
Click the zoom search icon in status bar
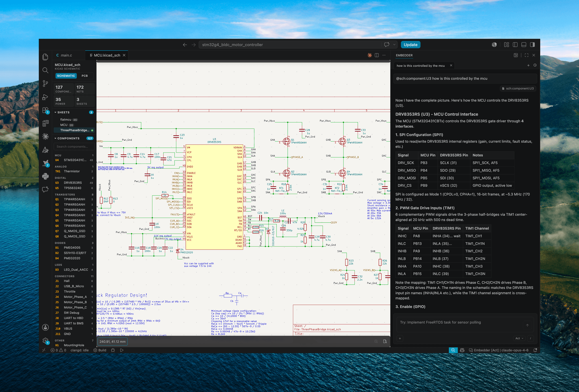pos(453,350)
